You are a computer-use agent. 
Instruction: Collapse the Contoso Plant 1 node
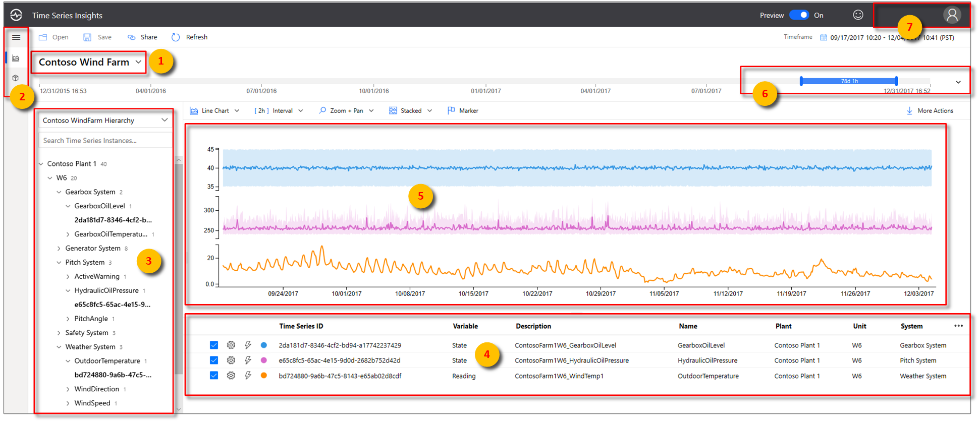click(x=41, y=164)
